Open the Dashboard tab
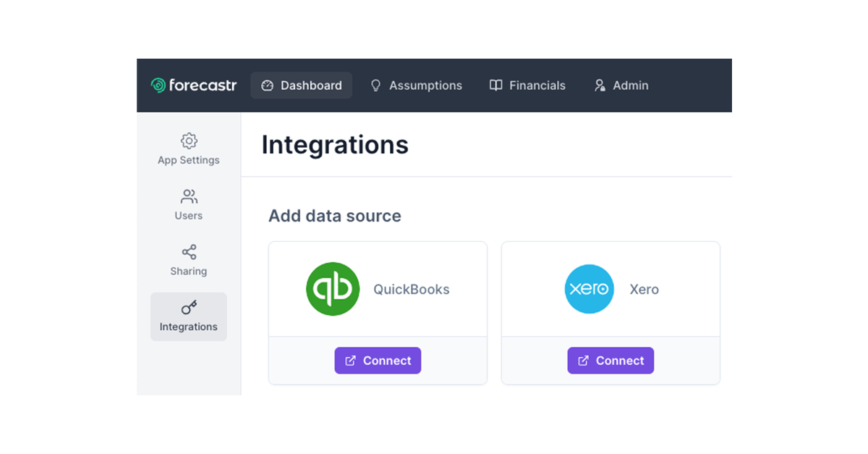 click(302, 85)
